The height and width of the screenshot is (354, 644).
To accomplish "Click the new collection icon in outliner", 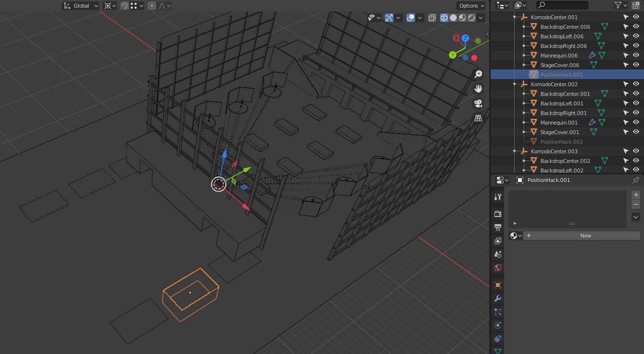I will [636, 5].
